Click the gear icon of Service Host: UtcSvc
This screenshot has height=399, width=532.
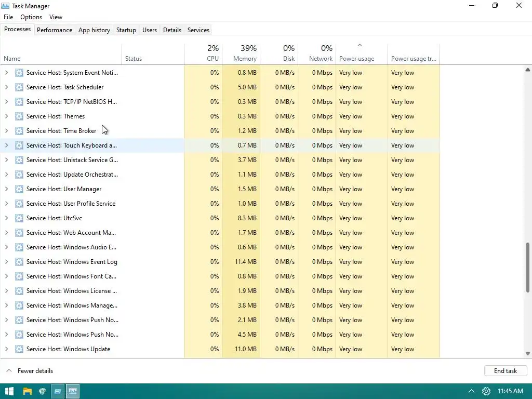point(19,218)
